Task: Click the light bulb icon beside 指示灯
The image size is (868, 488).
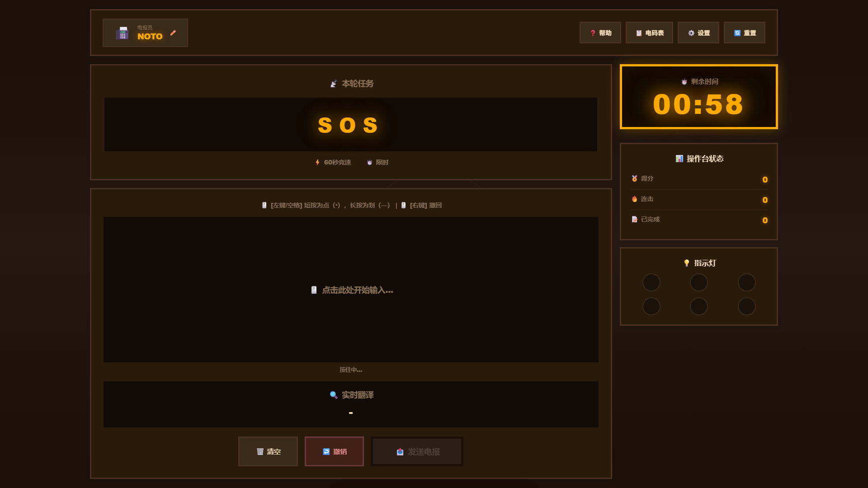Action: (x=687, y=263)
